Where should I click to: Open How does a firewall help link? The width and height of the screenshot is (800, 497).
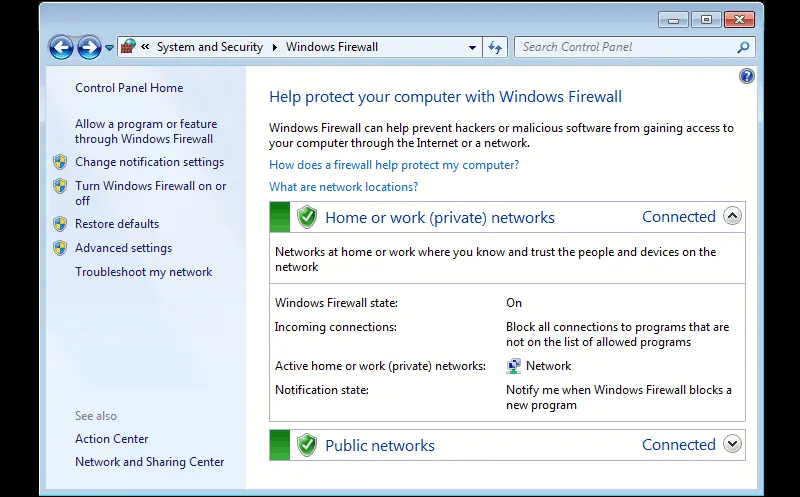pyautogui.click(x=394, y=165)
